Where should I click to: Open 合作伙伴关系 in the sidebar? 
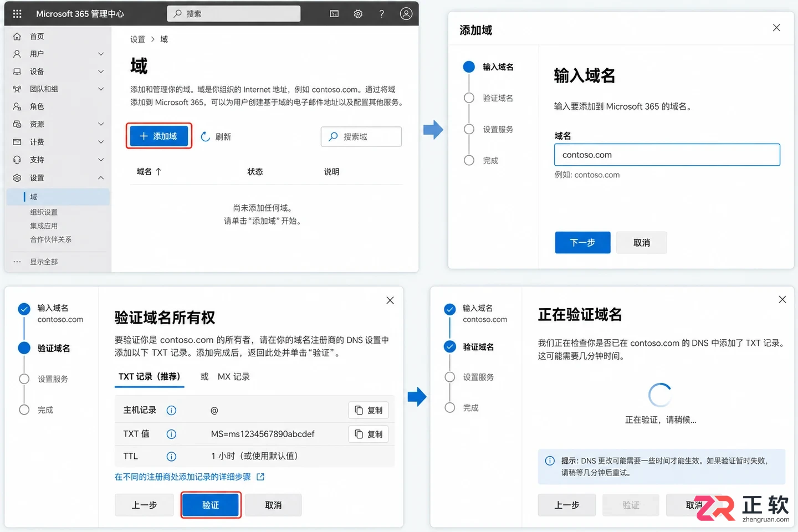click(51, 239)
